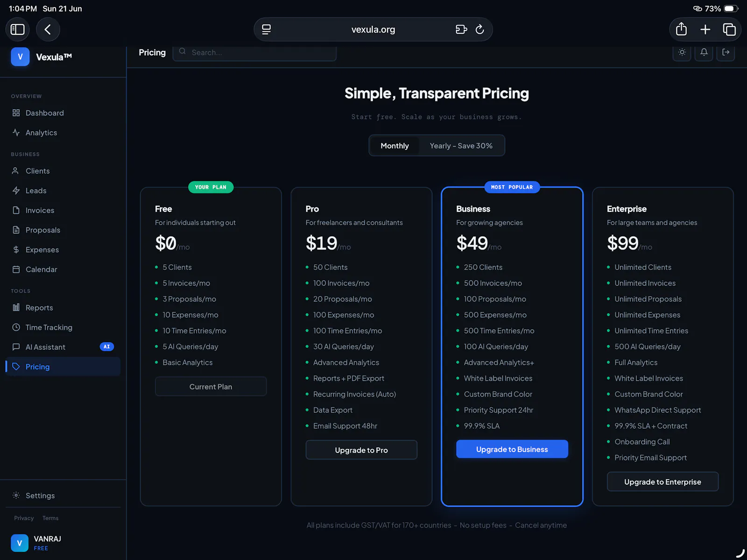The image size is (747, 560).
Task: Show the Safari tab overview
Action: click(x=729, y=29)
